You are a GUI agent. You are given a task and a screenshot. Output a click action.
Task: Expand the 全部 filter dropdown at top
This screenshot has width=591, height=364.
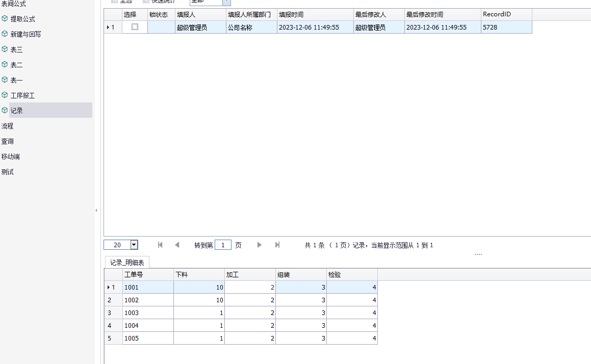[x=226, y=2]
